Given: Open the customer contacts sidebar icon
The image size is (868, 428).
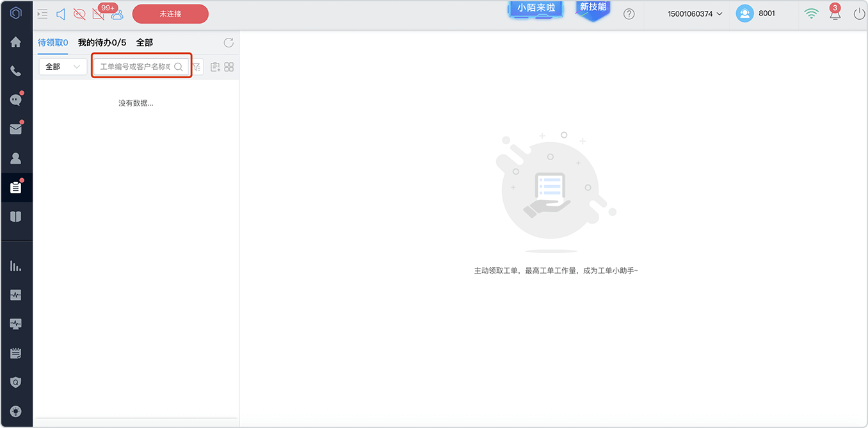Looking at the screenshot, I should (x=16, y=158).
